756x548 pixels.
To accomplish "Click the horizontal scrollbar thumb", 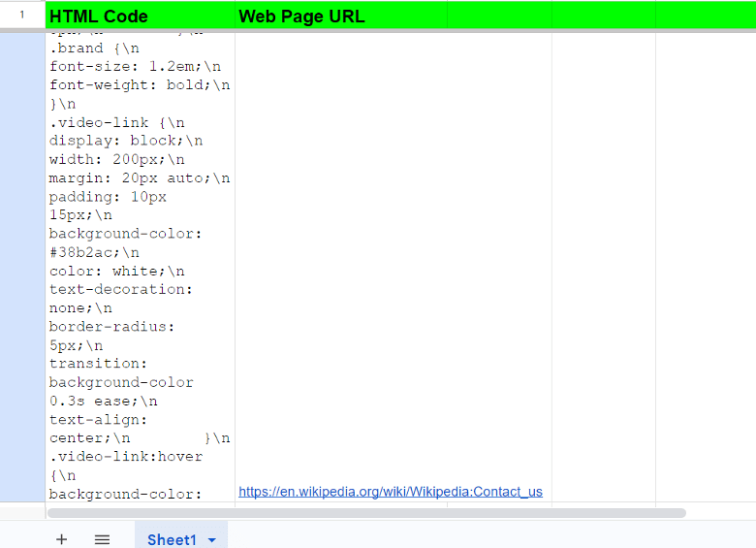I will [368, 512].
